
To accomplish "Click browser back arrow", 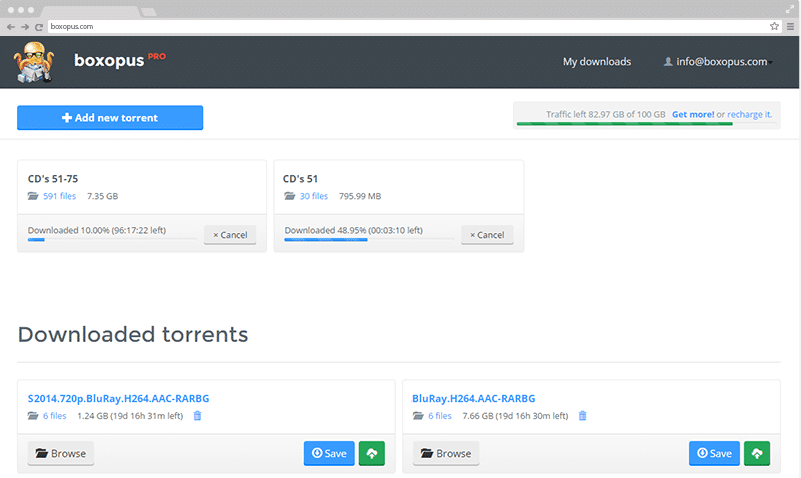I will click(x=10, y=26).
